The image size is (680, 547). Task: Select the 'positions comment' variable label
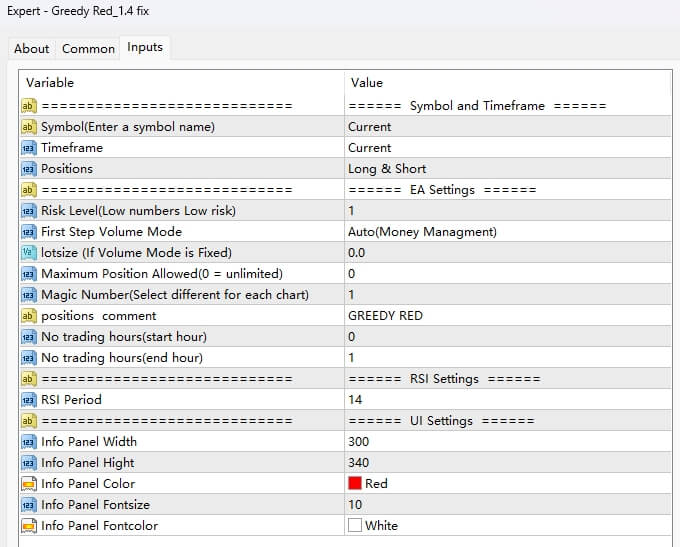[98, 316]
